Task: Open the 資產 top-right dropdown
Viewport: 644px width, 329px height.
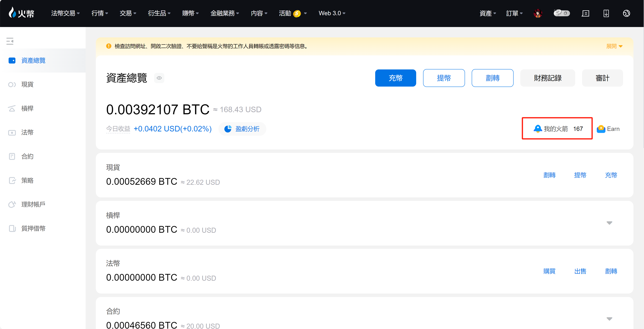Action: [x=488, y=13]
